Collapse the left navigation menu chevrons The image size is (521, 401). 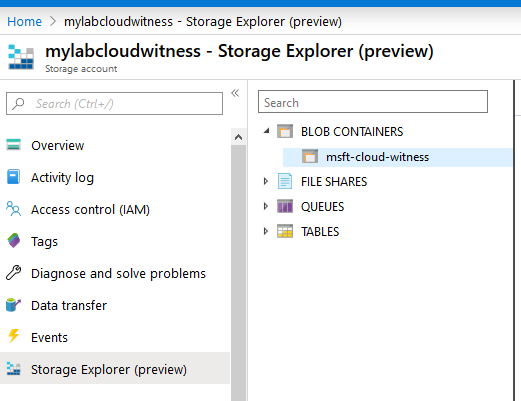[x=235, y=93]
